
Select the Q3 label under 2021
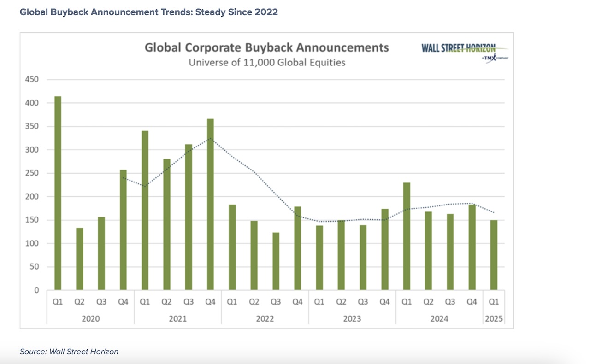pyautogui.click(x=188, y=301)
